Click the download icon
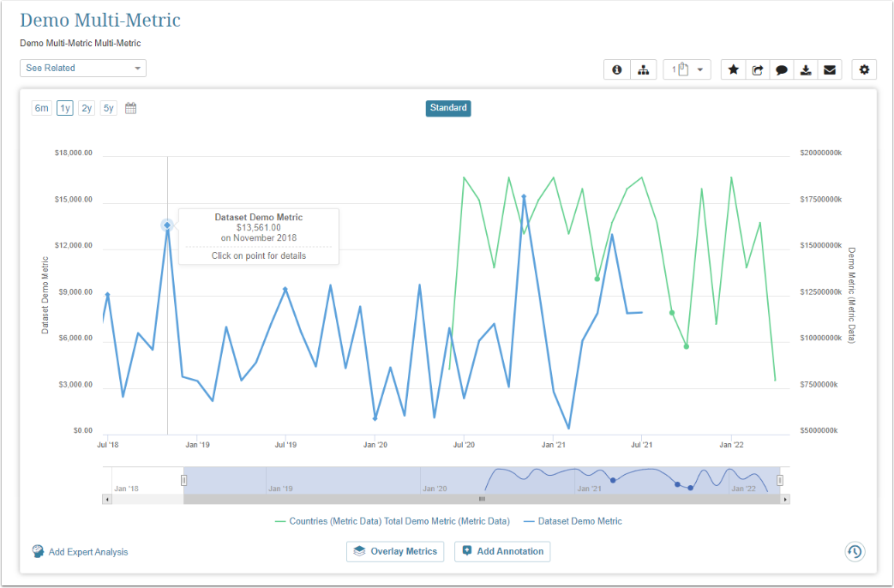The height and width of the screenshot is (588, 894). click(806, 70)
